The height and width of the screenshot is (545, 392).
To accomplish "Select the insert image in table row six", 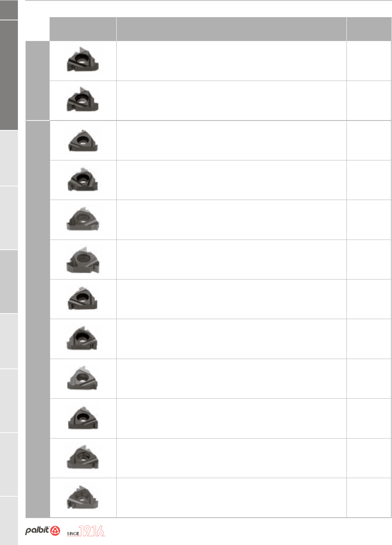I will (83, 260).
